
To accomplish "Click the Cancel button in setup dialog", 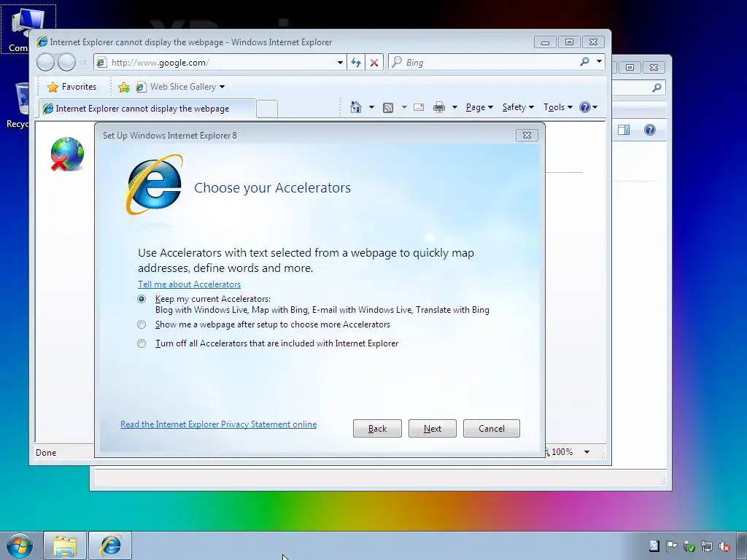I will click(491, 429).
